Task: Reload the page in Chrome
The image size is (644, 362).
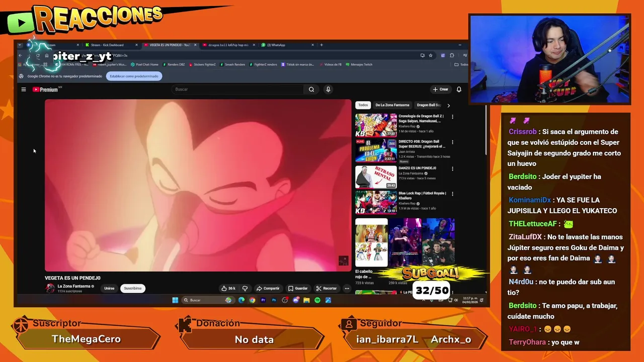Action: click(x=38, y=55)
